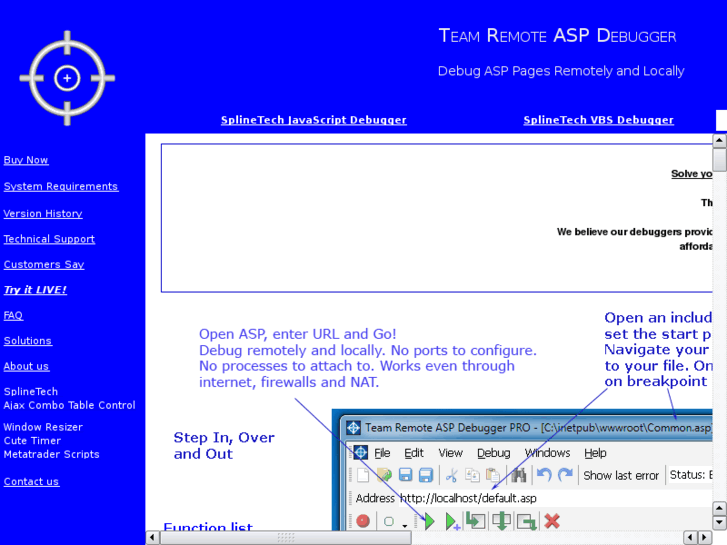Open the Contact us link
This screenshot has height=545, width=727.
[31, 481]
